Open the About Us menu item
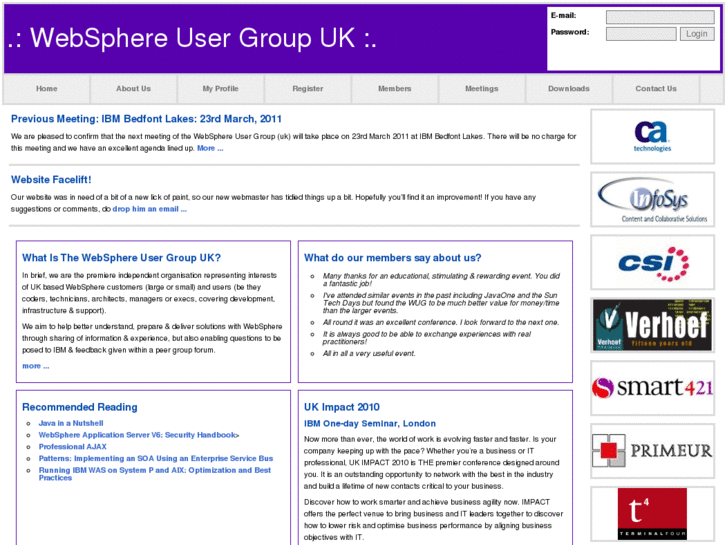The image size is (727, 545). (134, 89)
